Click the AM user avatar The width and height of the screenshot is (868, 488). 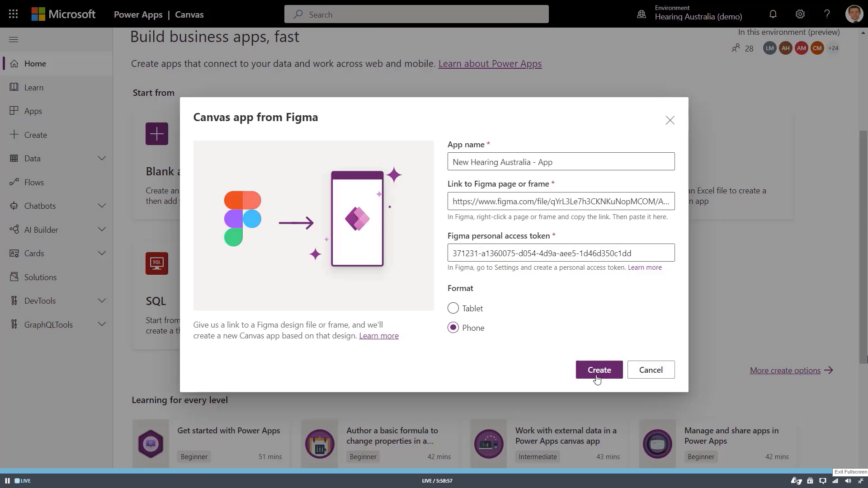pyautogui.click(x=802, y=48)
